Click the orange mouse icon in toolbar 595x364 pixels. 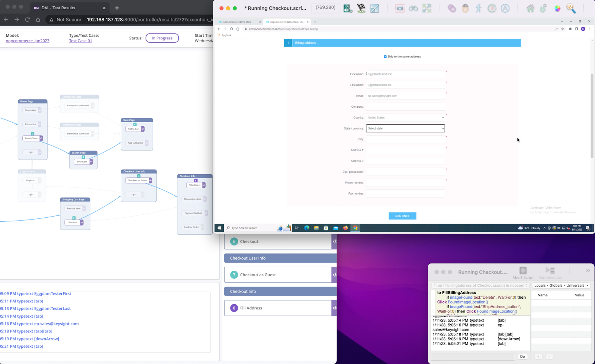tap(465, 8)
